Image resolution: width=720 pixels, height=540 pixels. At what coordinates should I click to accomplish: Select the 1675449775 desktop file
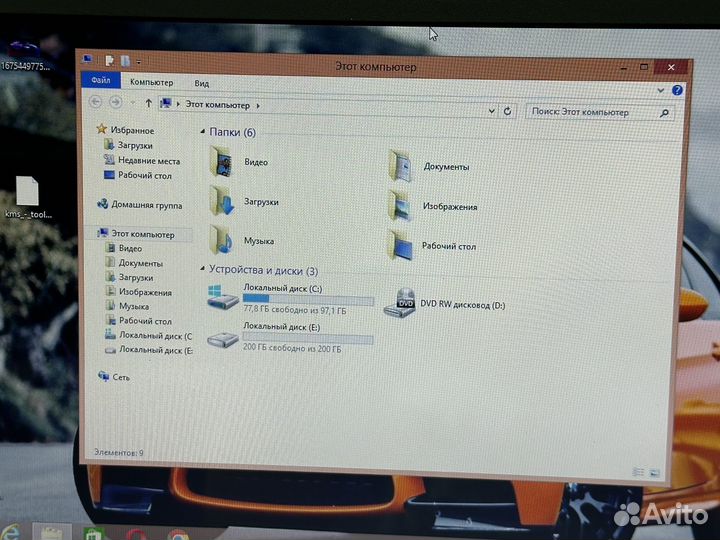coord(25,56)
